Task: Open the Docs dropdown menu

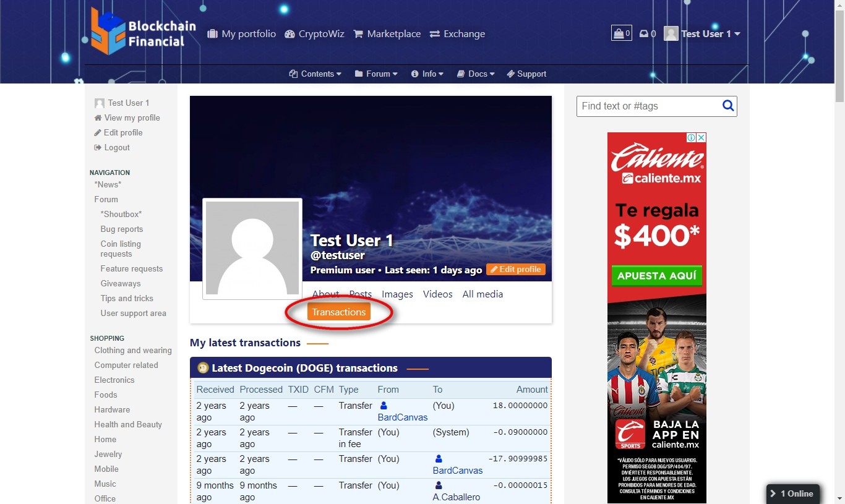Action: click(476, 74)
